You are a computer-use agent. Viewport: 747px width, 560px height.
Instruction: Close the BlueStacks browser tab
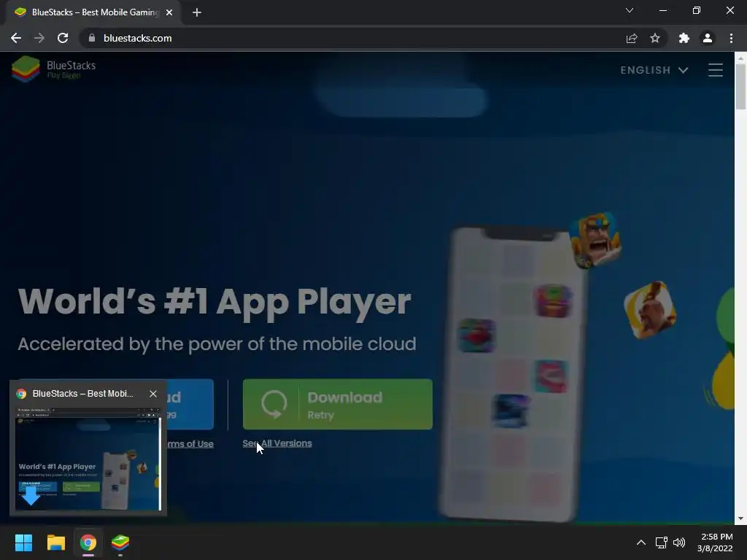pos(169,12)
